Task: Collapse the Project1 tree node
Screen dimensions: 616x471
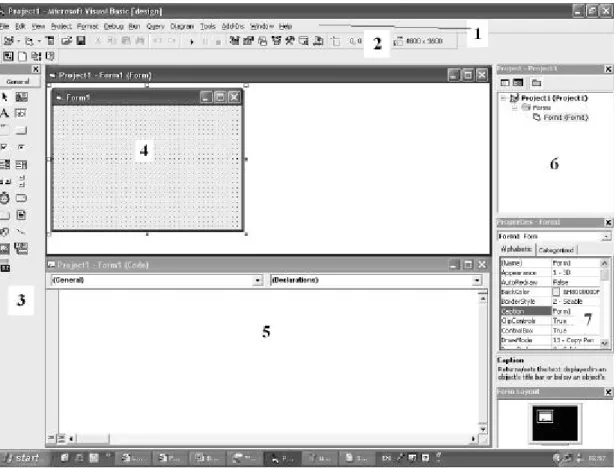Action: point(503,99)
